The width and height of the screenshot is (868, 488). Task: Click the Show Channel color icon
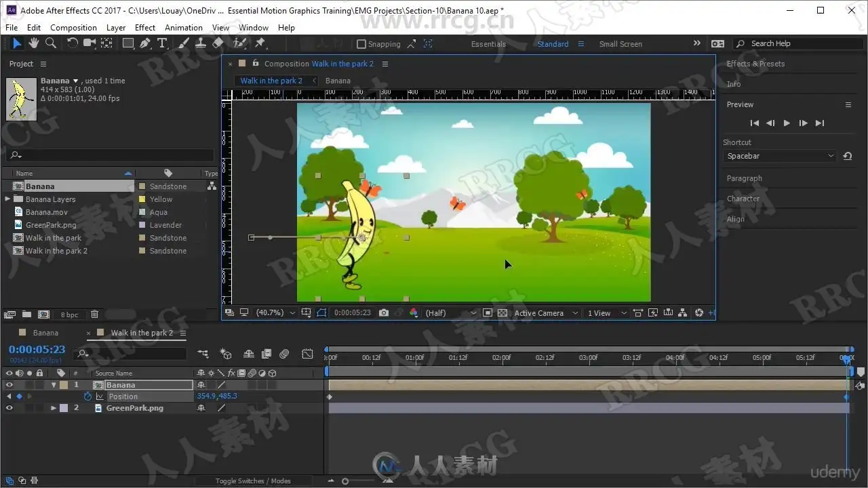point(414,313)
